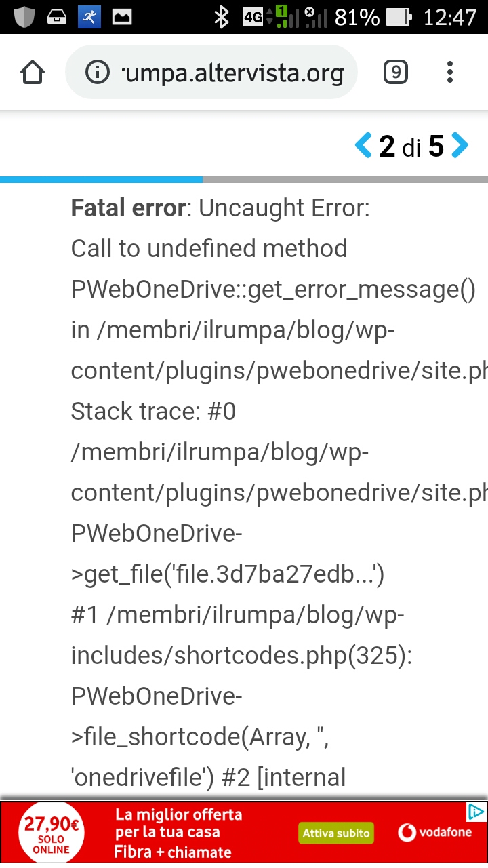Open Chrome three-dot overflow menu
The width and height of the screenshot is (488, 868).
pyautogui.click(x=450, y=72)
